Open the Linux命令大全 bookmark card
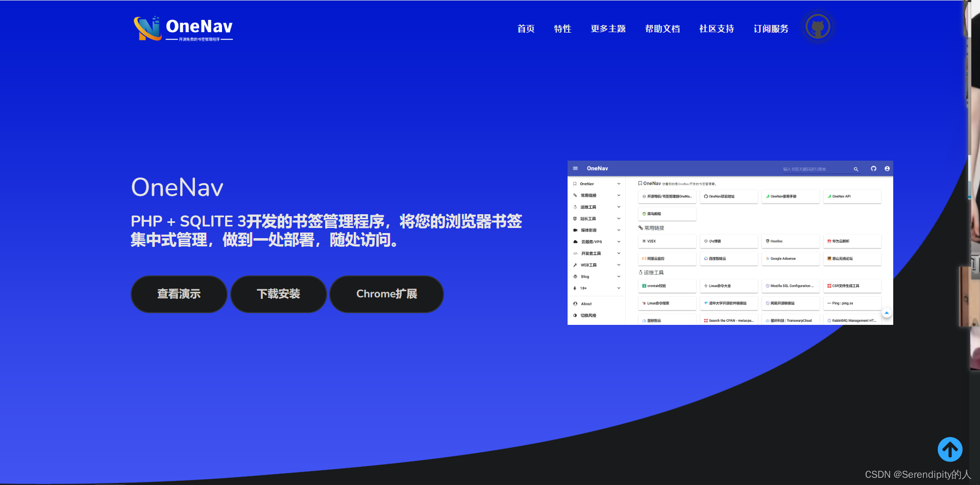Image resolution: width=980 pixels, height=485 pixels. [729, 286]
